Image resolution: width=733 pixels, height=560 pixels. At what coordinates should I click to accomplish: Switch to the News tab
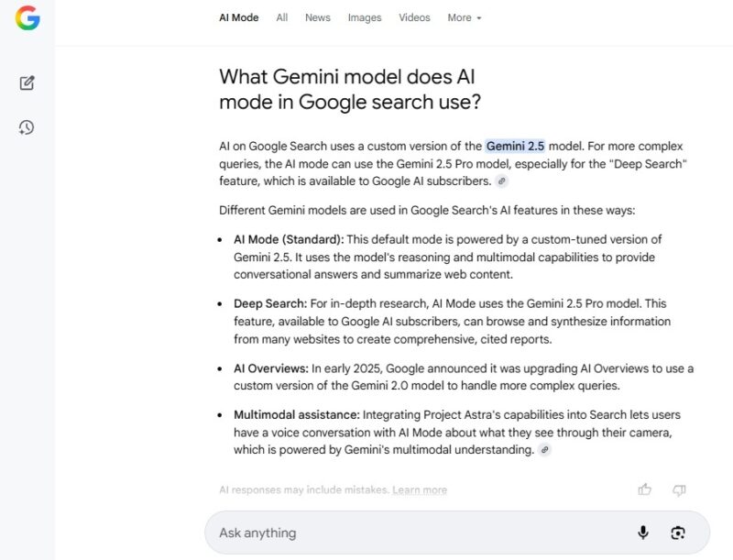pos(317,17)
